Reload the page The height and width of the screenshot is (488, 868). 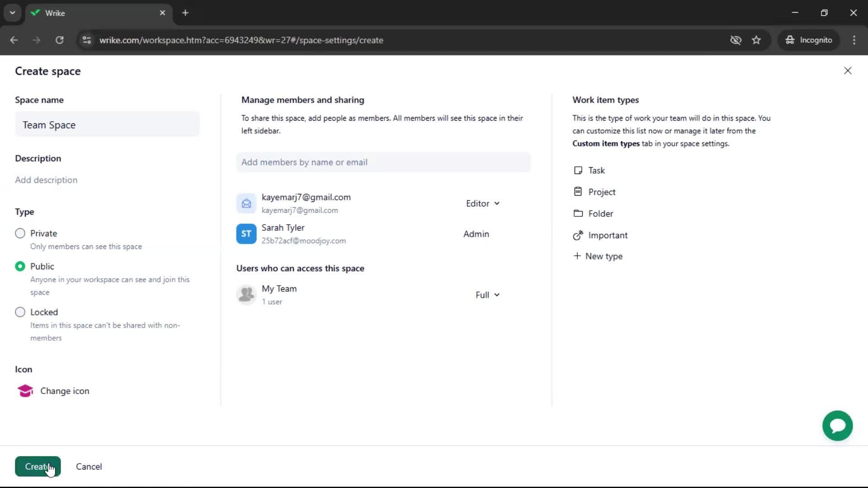pos(59,40)
